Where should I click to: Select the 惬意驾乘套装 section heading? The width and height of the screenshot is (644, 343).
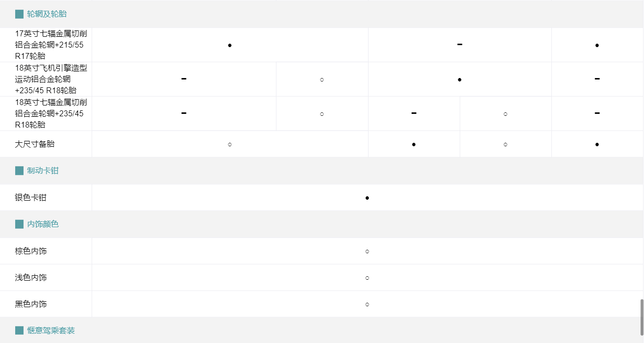pos(51,331)
